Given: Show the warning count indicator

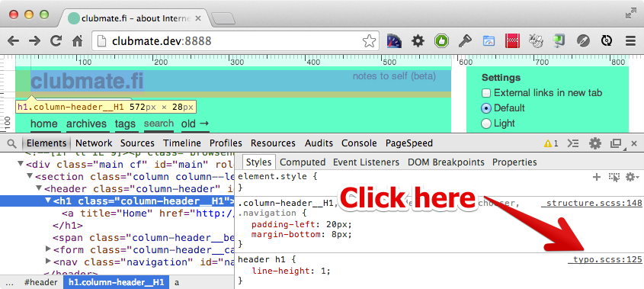Looking at the screenshot, I should tap(551, 143).
